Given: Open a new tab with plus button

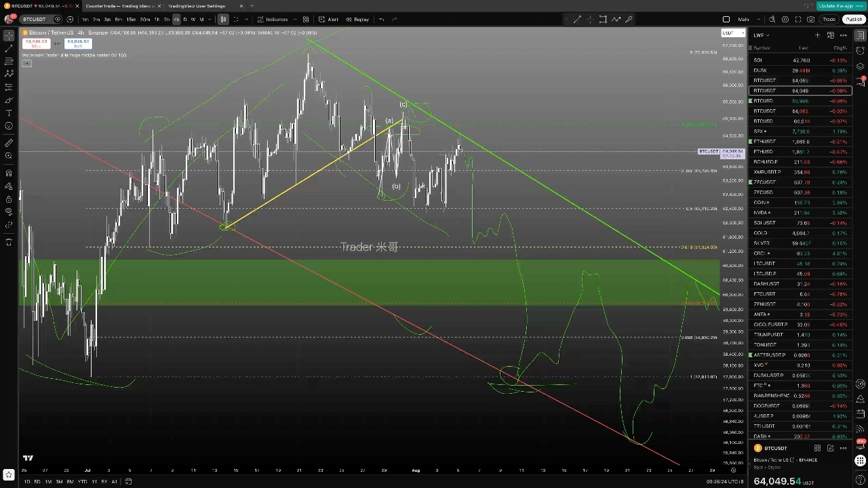Looking at the screenshot, I should coord(252,6).
